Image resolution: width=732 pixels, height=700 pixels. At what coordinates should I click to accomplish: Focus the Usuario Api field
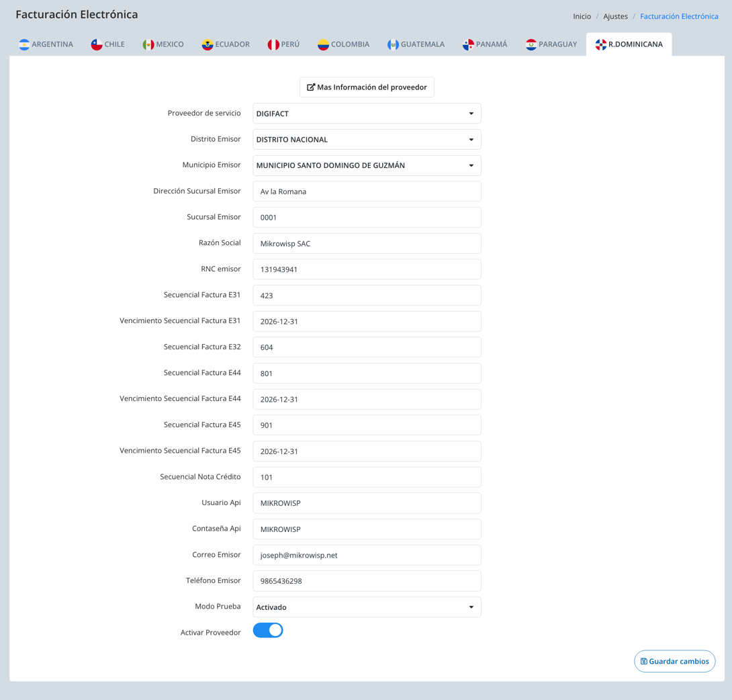367,503
